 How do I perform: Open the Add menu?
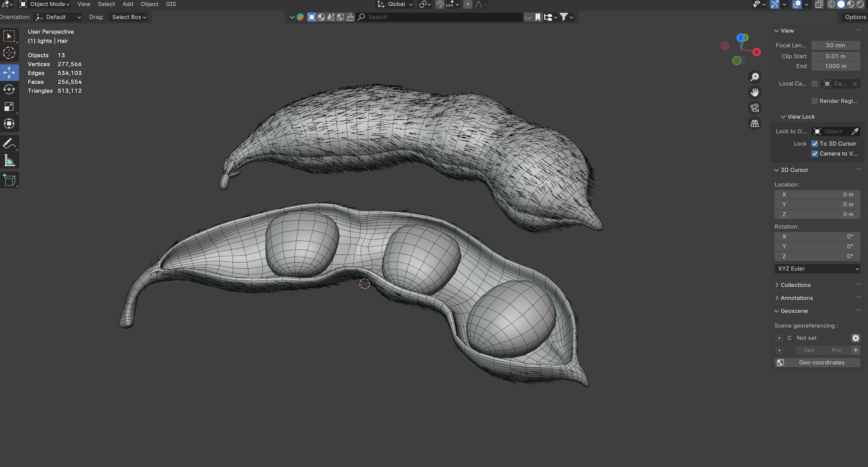pos(128,4)
